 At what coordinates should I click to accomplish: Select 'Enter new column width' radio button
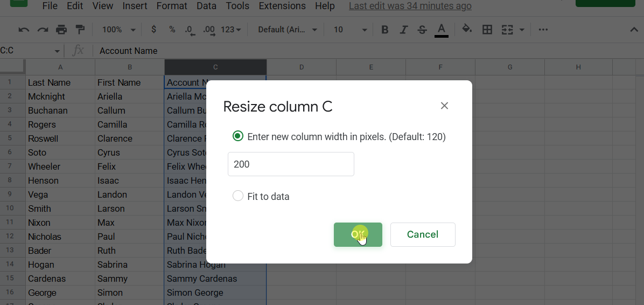[x=238, y=136]
